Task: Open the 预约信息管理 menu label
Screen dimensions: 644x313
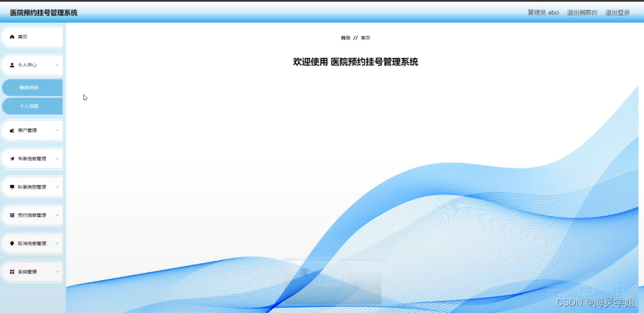Action: tap(32, 215)
